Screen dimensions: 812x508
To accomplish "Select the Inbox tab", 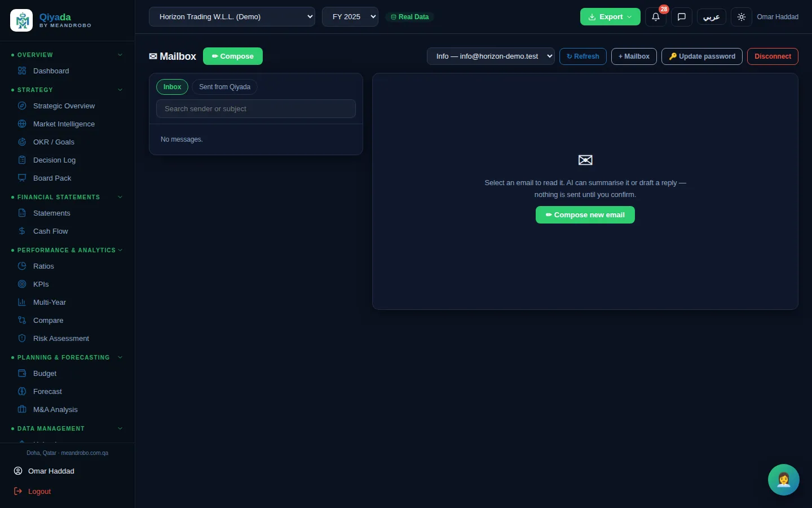I will [172, 87].
